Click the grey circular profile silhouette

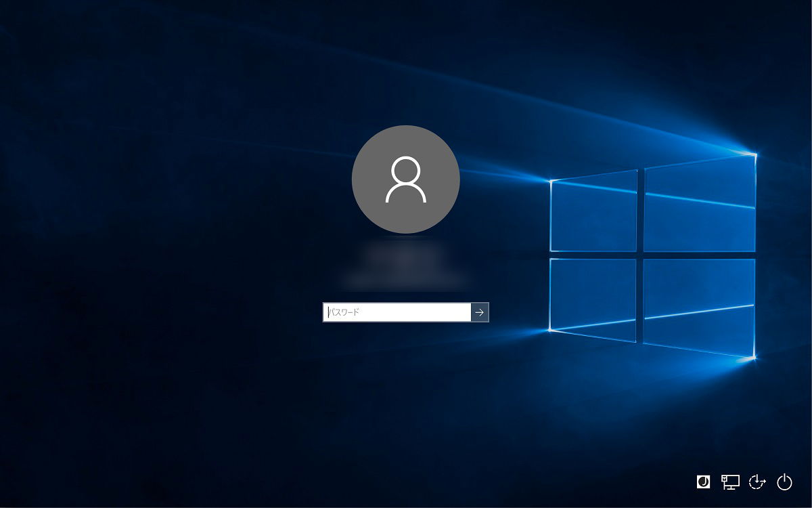click(405, 179)
